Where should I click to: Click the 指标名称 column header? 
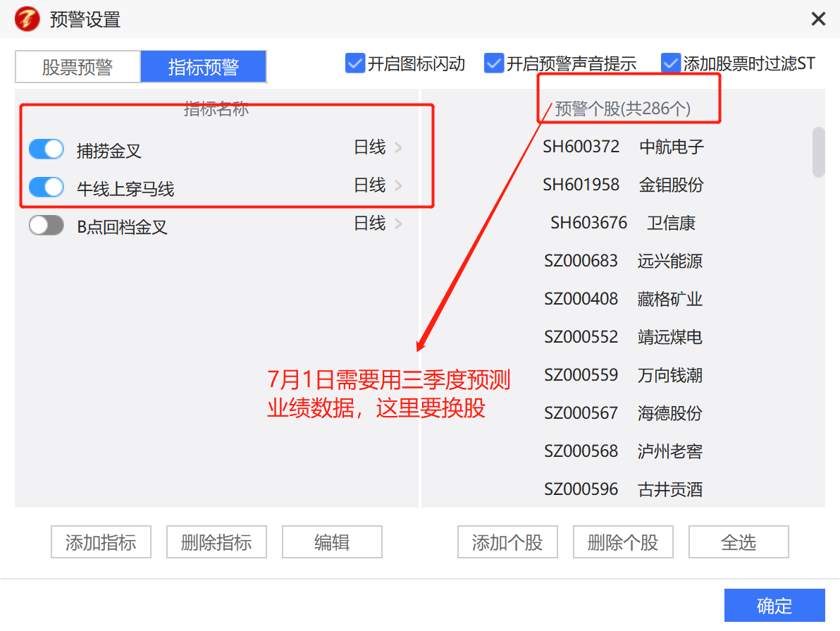pos(216,109)
